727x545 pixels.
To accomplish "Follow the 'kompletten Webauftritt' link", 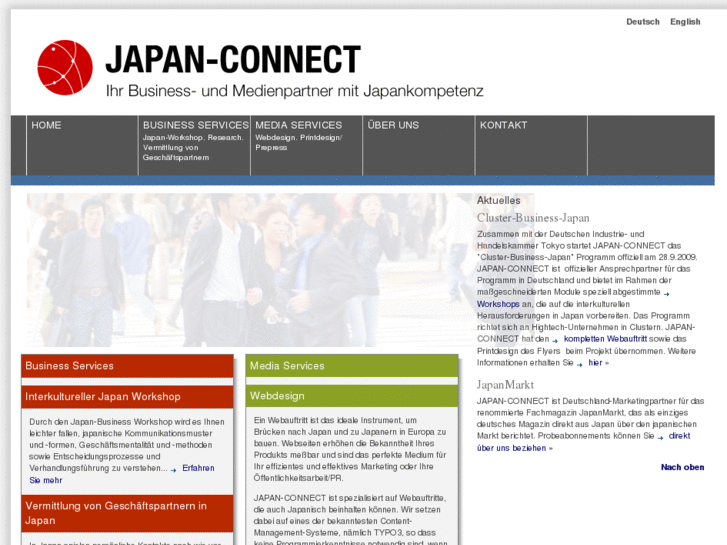I will pyautogui.click(x=605, y=339).
